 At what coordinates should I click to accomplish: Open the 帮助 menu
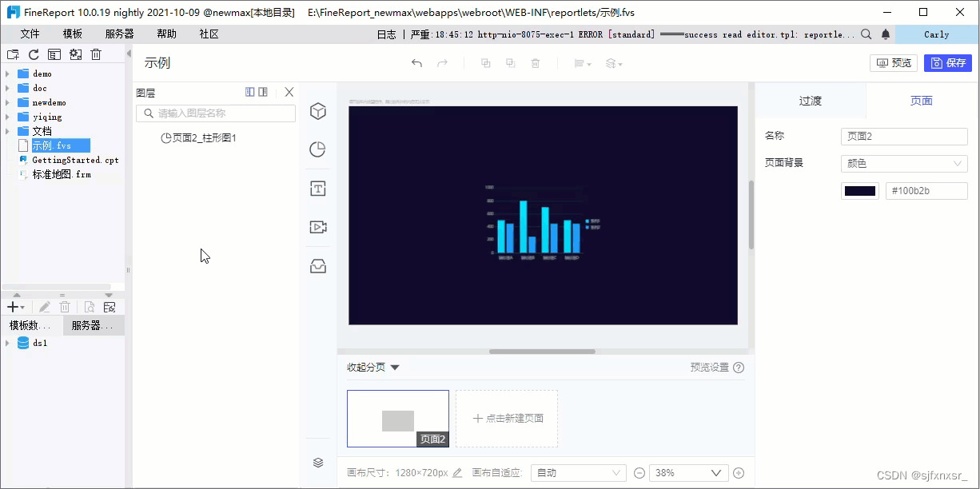[167, 34]
